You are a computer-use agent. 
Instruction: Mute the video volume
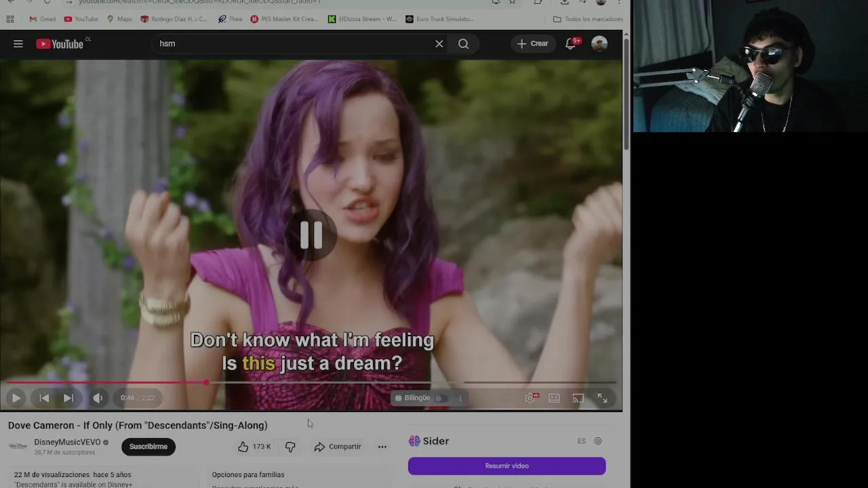tap(98, 398)
